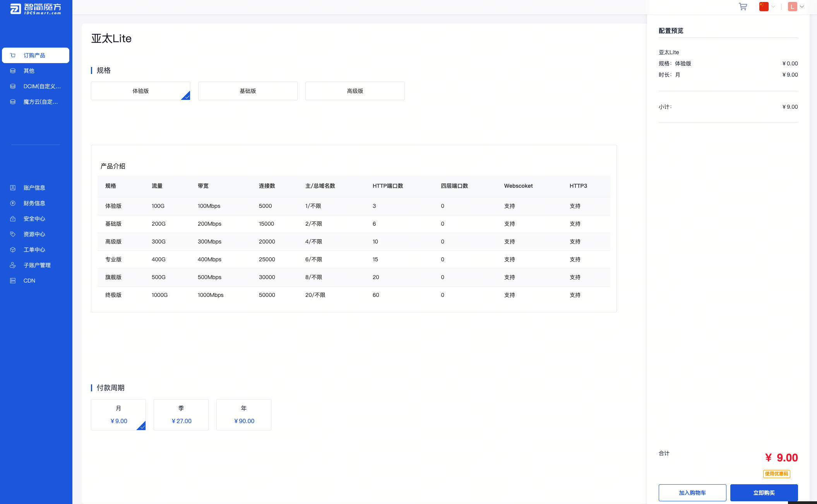Click the 安全中心 lock icon

13,219
